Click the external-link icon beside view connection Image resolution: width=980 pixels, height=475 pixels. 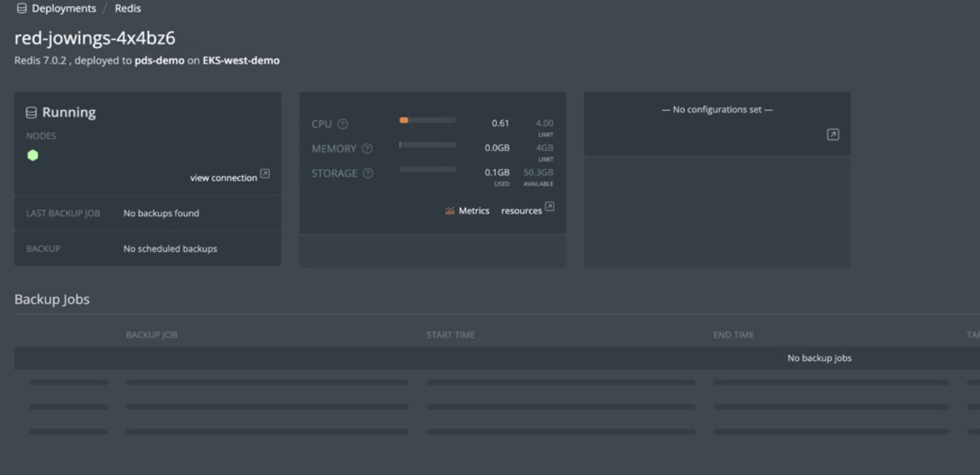click(x=265, y=174)
